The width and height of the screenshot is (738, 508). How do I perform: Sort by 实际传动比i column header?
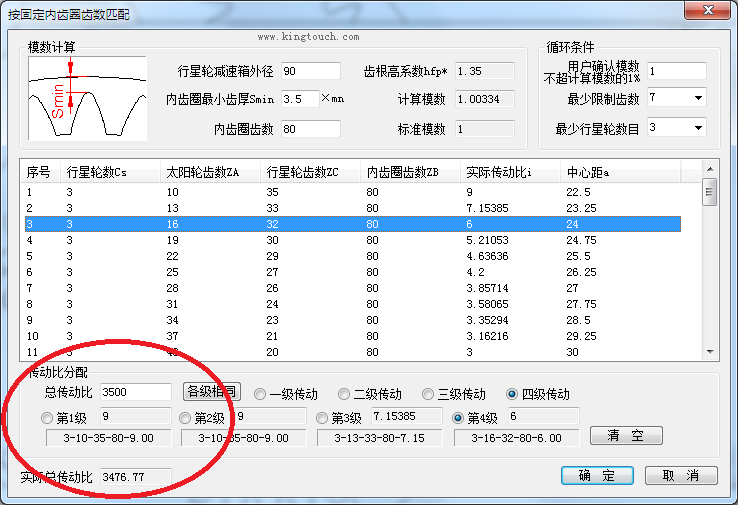tap(510, 172)
